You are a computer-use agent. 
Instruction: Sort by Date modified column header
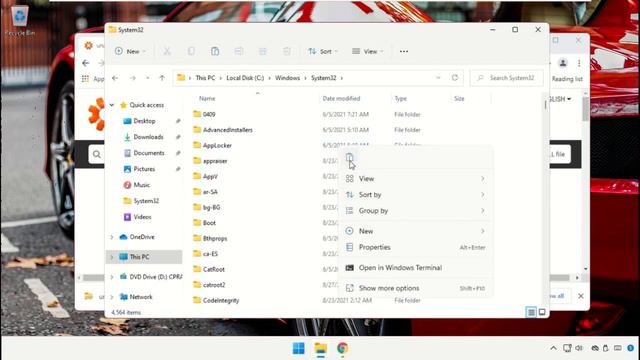(x=341, y=98)
